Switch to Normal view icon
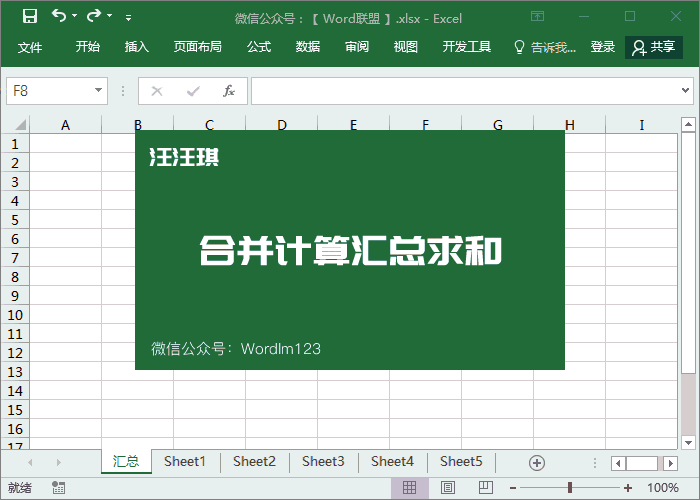This screenshot has height=500, width=700. click(409, 488)
